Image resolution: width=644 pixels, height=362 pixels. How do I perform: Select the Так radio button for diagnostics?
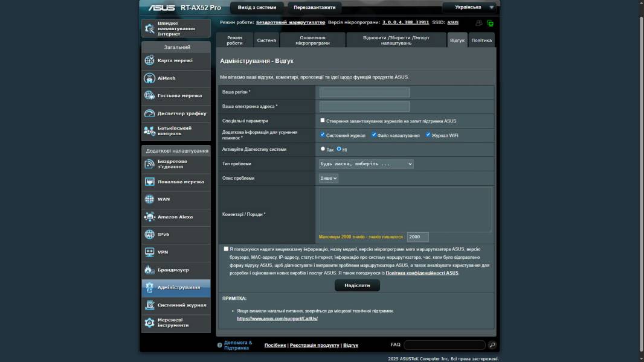323,148
